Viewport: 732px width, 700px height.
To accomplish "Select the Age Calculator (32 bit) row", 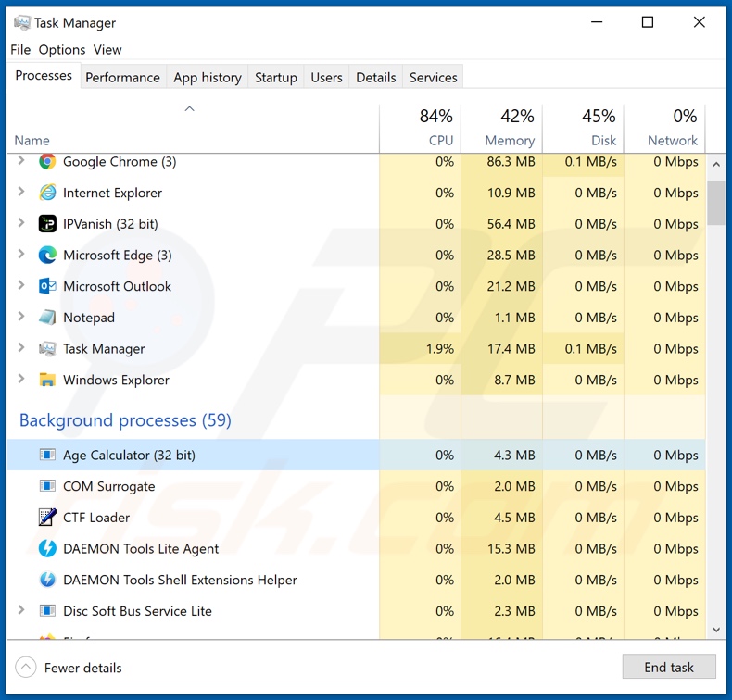I will [356, 455].
